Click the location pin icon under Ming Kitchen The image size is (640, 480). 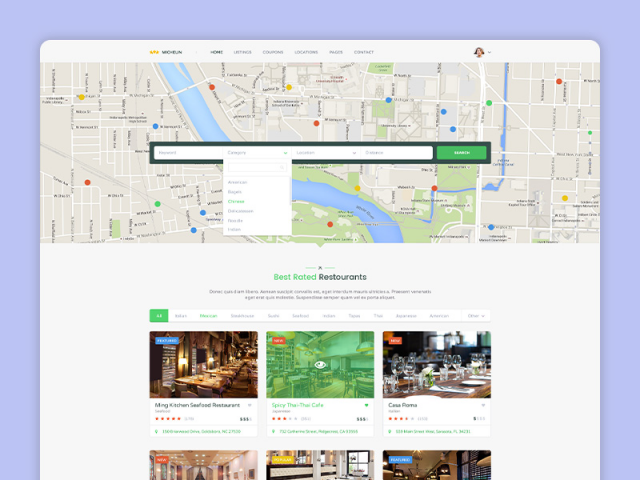(x=156, y=431)
